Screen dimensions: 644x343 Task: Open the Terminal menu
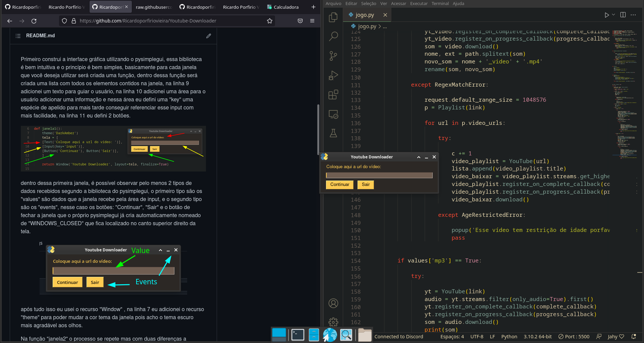440,3
